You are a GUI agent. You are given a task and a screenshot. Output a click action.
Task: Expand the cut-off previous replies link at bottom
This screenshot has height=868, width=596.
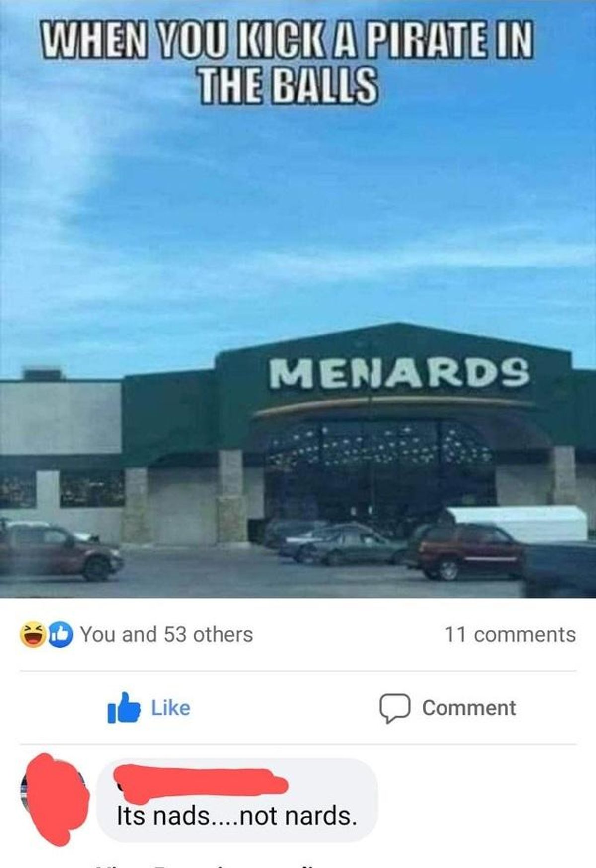coord(209,865)
